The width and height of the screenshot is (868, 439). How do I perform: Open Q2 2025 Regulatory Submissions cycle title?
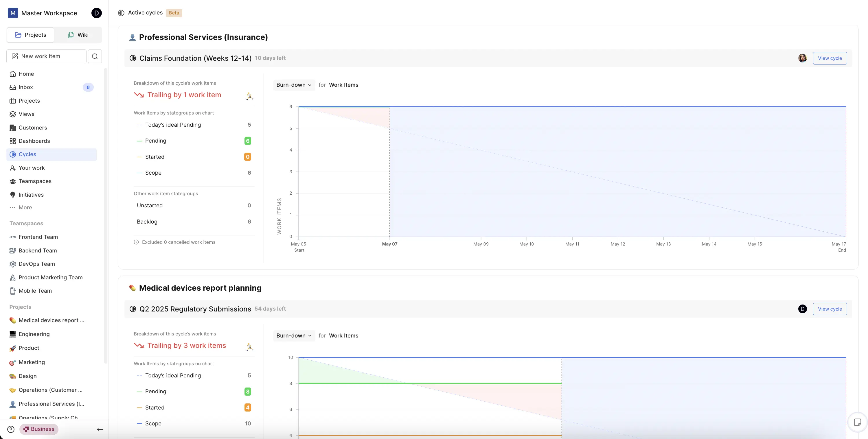point(195,309)
